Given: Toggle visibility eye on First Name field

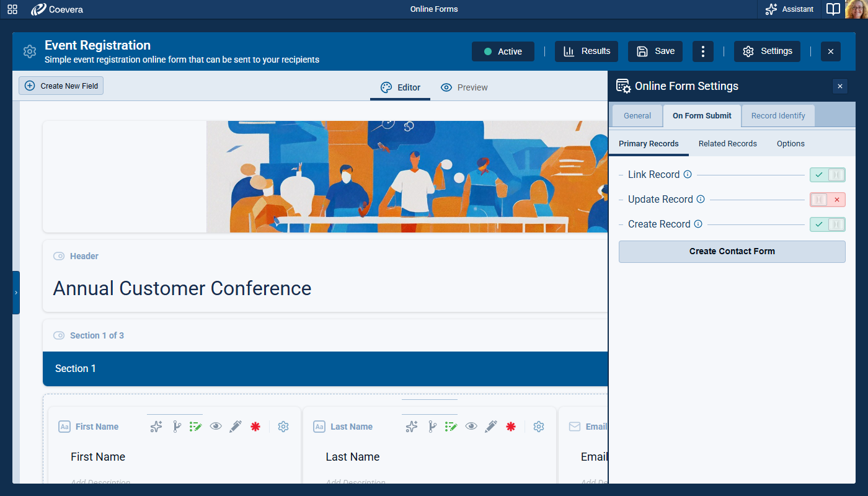Looking at the screenshot, I should point(215,427).
